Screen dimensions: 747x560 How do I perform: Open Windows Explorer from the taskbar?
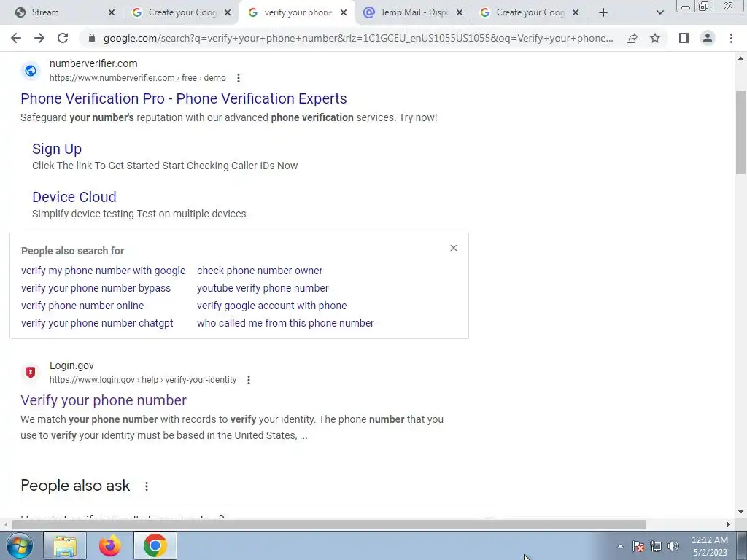point(65,545)
